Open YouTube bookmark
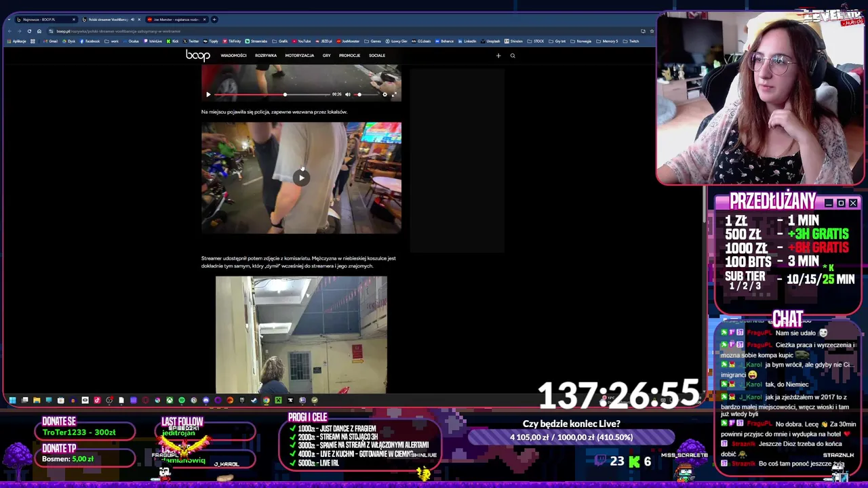The image size is (868, 488). [x=302, y=41]
